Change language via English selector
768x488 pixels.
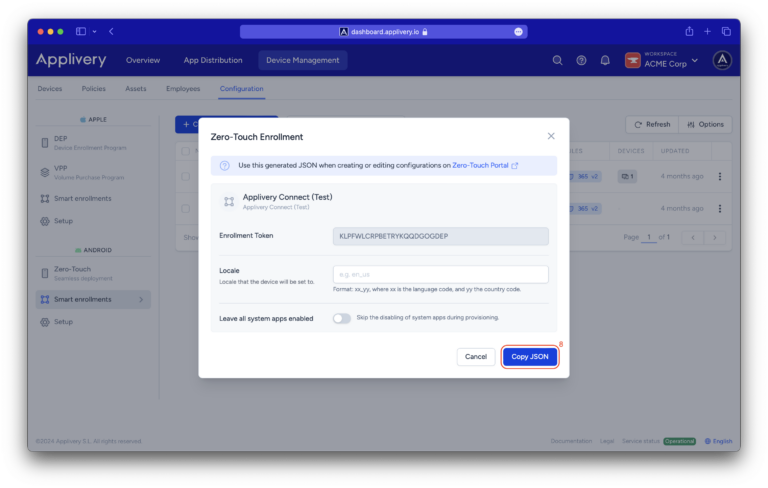719,441
